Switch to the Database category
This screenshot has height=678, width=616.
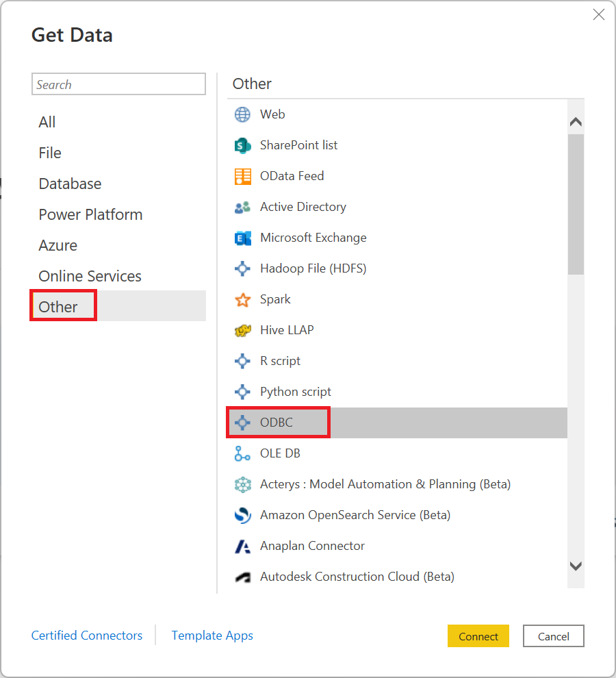tap(70, 184)
